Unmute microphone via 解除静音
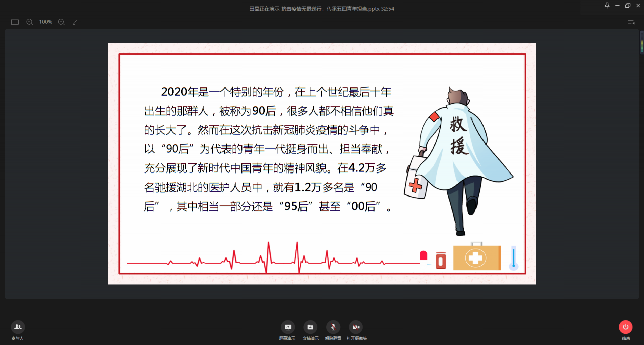This screenshot has width=644, height=345. (x=333, y=327)
